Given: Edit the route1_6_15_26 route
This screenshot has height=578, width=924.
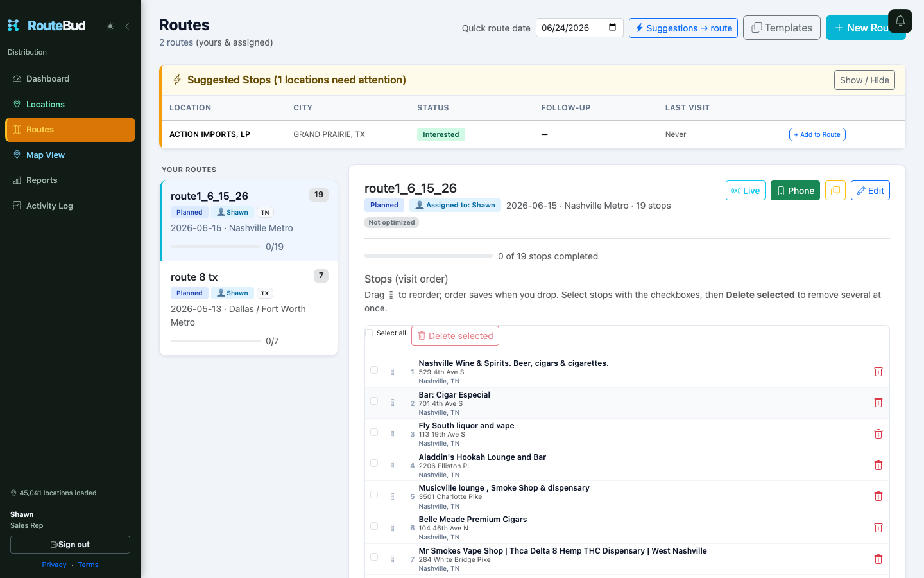Looking at the screenshot, I should pos(870,191).
